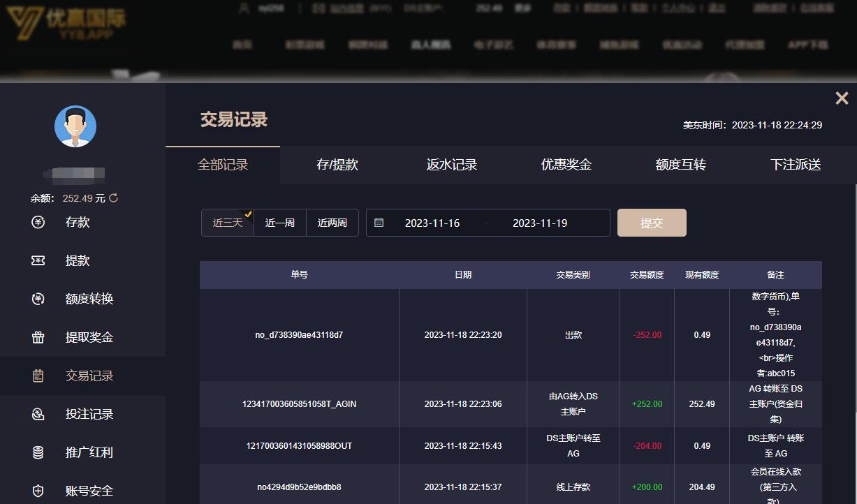Image resolution: width=857 pixels, height=504 pixels.
Task: Click the 由AG转入DS主账户 type cell
Action: (x=573, y=404)
